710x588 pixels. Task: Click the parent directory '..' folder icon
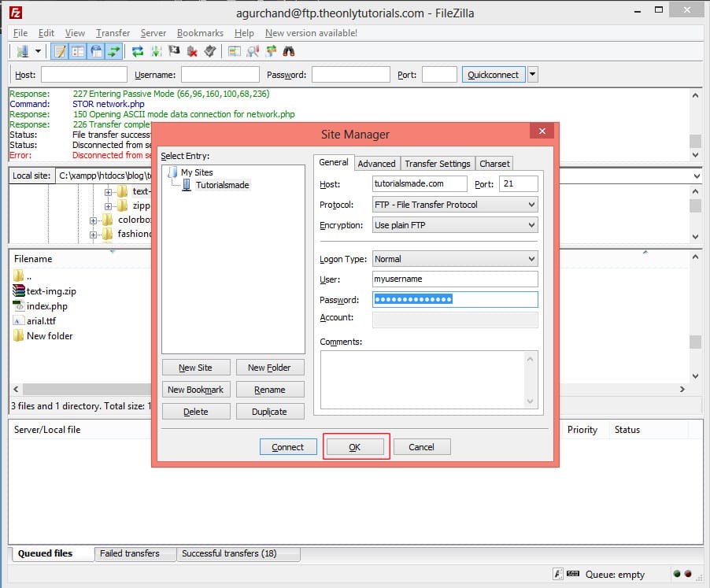[19, 276]
